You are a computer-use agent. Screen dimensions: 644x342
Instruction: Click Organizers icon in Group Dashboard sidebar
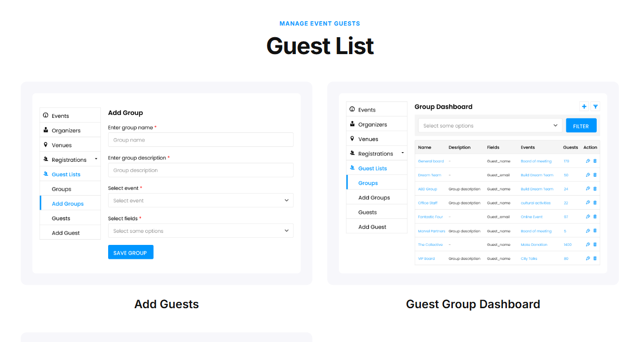352,124
